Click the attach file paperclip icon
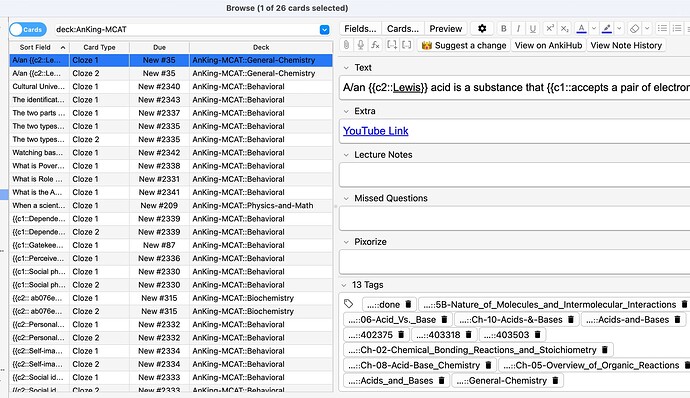The image size is (690, 398). click(347, 45)
